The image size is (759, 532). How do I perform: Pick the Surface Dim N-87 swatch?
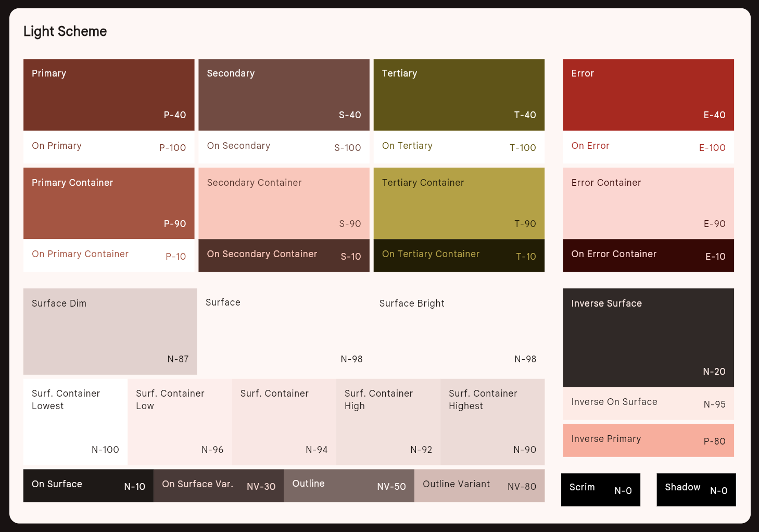click(x=110, y=332)
